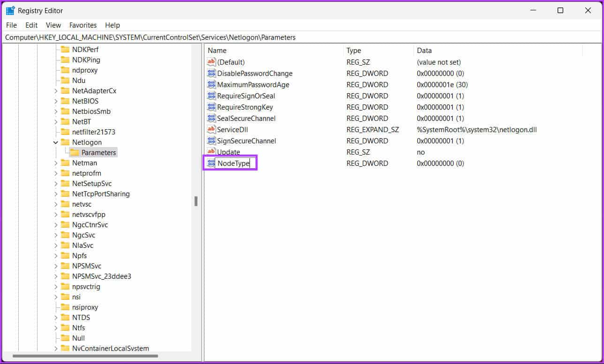
Task: Select the MaximumPasswordAge value name
Action: [253, 84]
